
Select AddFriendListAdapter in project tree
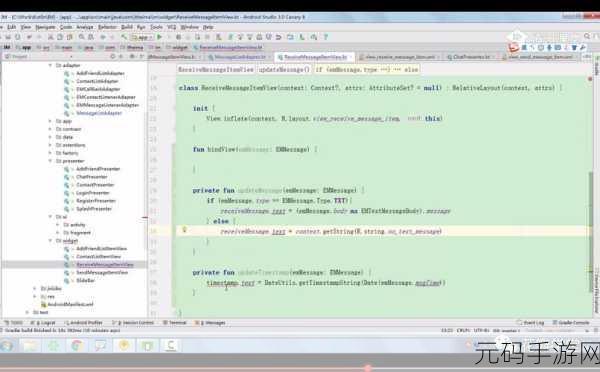pyautogui.click(x=100, y=73)
